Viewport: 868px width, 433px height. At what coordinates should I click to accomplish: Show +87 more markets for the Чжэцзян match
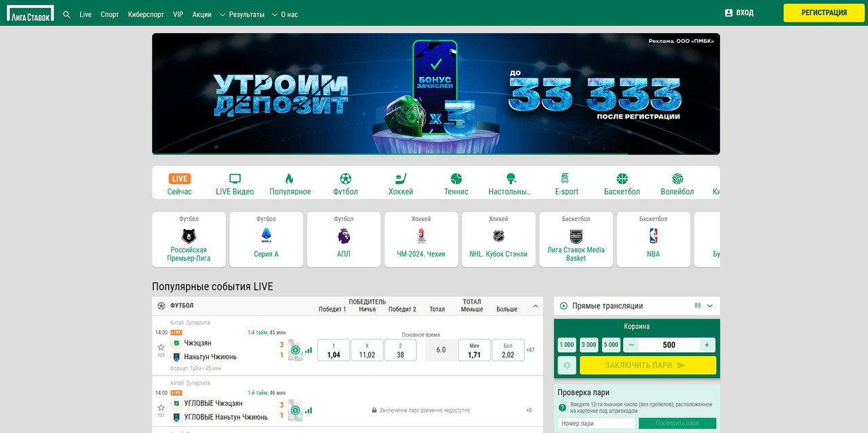[530, 350]
